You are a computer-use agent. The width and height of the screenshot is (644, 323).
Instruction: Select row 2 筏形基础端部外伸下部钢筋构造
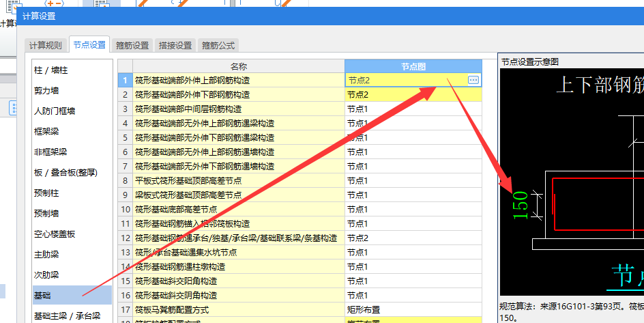[x=239, y=94]
